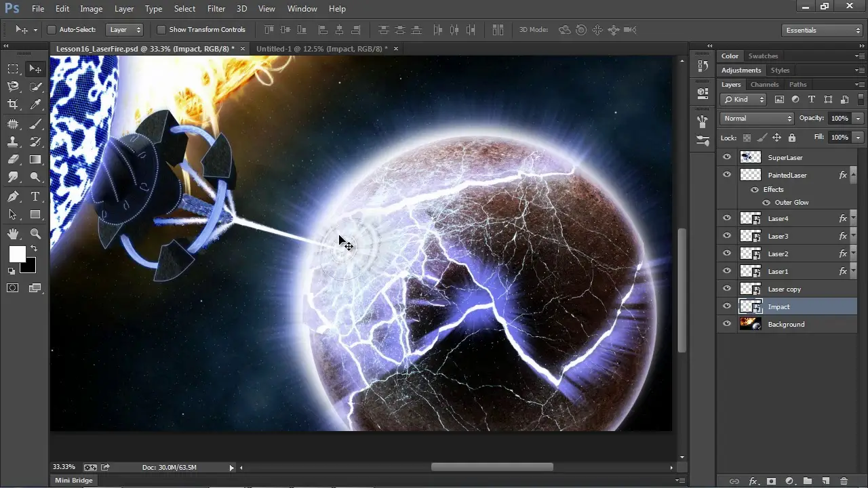Select the Crop tool
This screenshot has height=488, width=868.
point(13,104)
